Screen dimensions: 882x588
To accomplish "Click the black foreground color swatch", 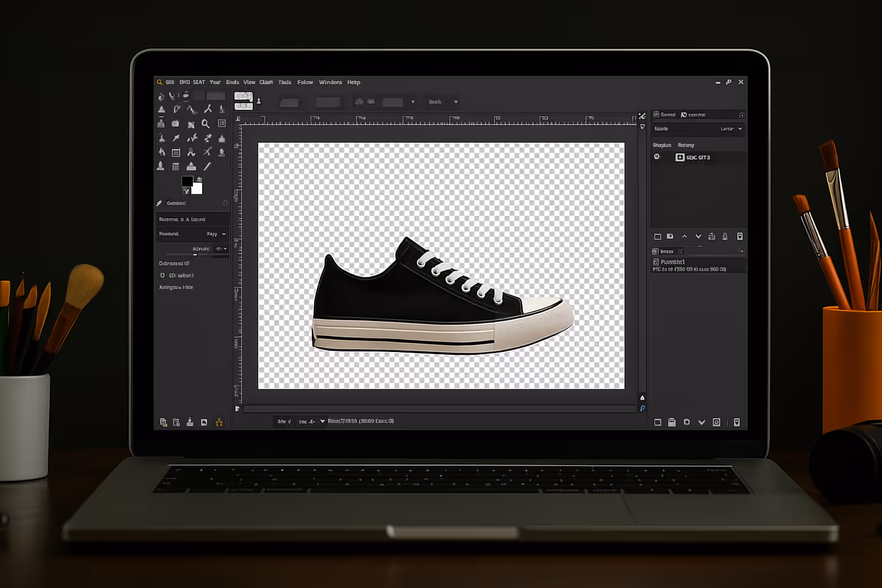I will pyautogui.click(x=187, y=181).
